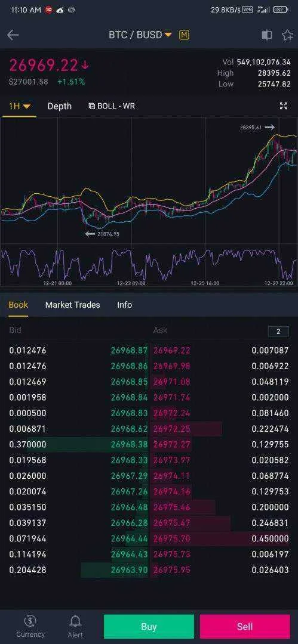Tap the back arrow icon

(x=13, y=35)
